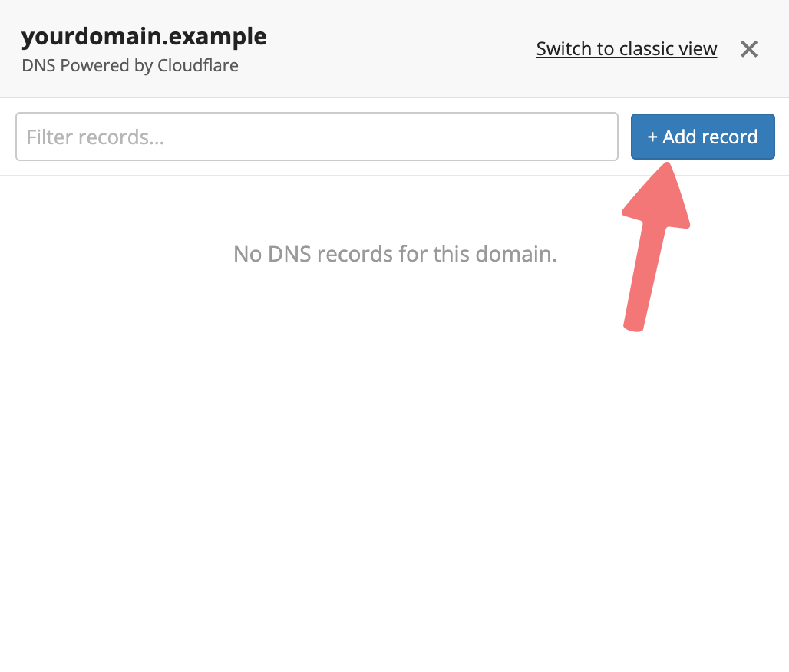Click the blue Add record button

pos(702,137)
